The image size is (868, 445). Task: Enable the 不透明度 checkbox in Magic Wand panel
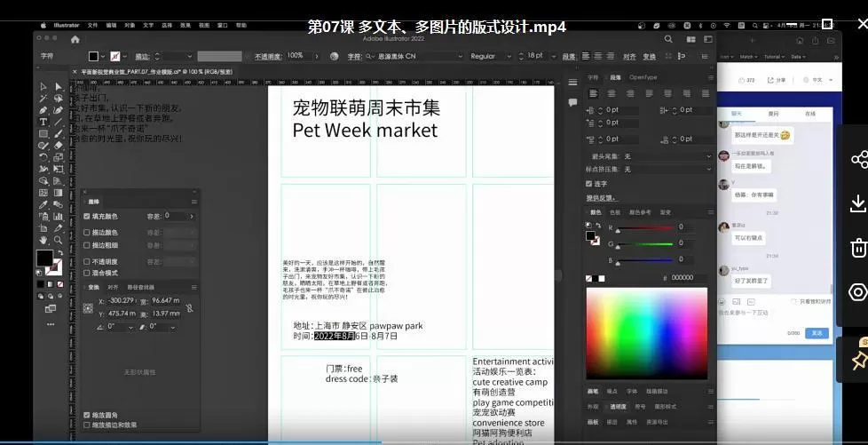coord(86,261)
